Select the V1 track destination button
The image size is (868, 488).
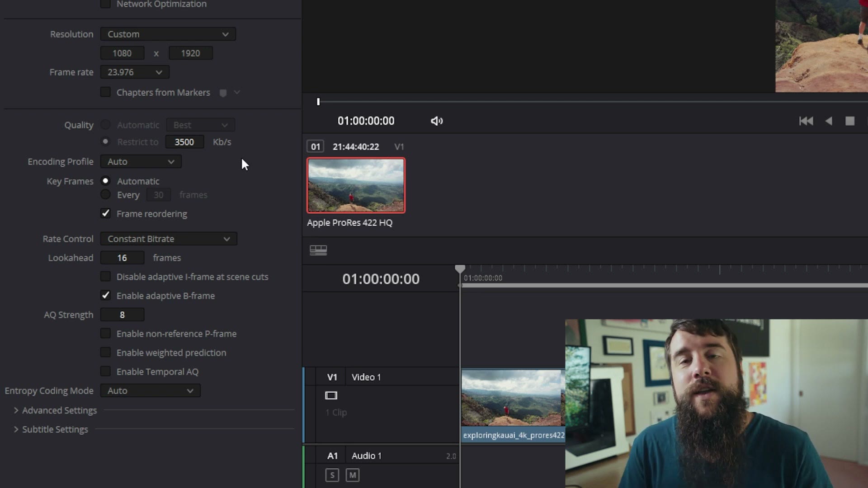pos(332,377)
